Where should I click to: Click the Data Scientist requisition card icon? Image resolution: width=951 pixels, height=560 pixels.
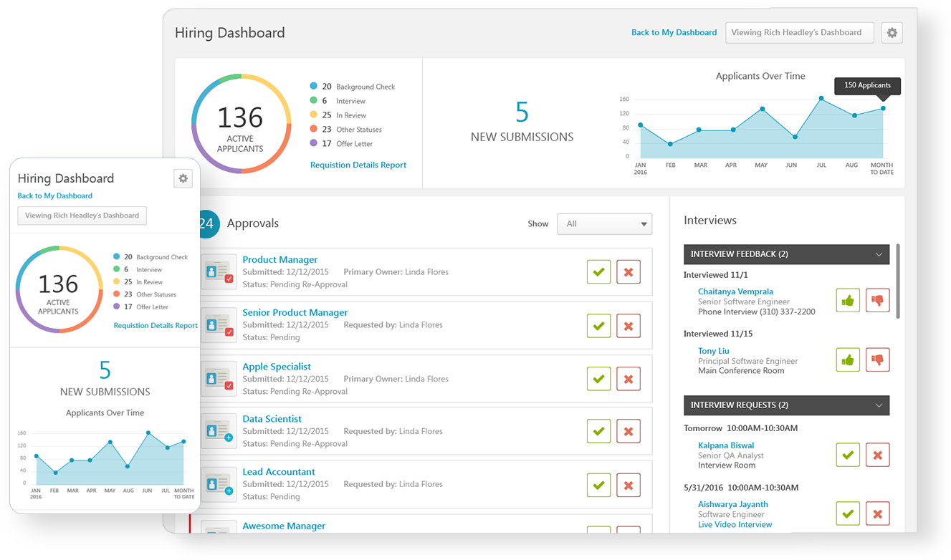219,431
